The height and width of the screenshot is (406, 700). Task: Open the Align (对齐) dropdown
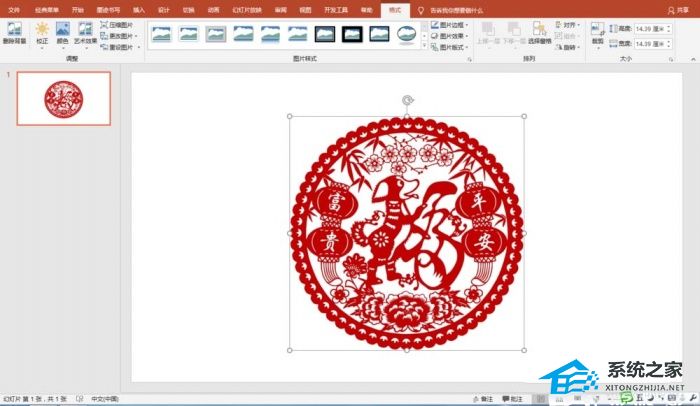(x=568, y=25)
